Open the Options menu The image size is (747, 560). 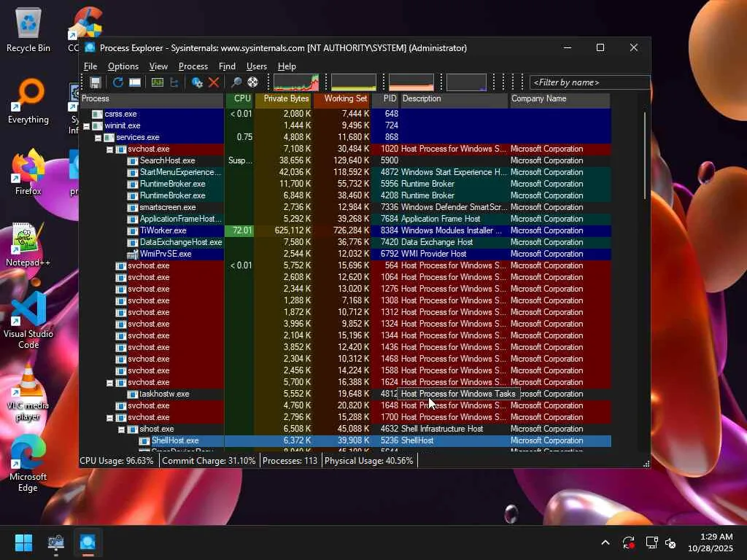coord(123,66)
